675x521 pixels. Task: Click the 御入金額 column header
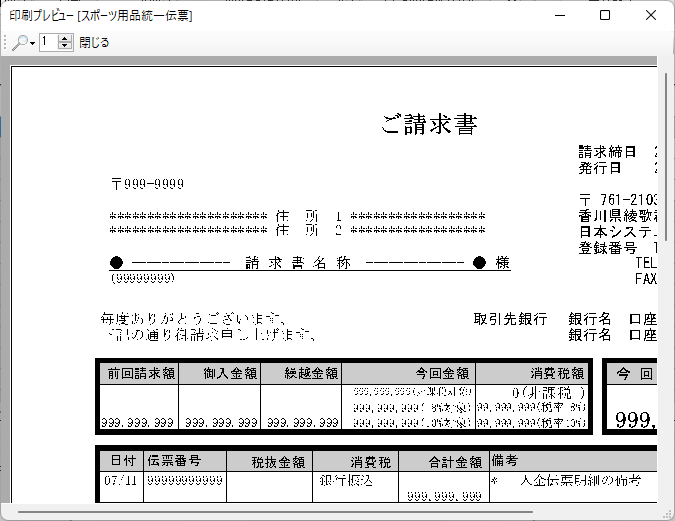[x=220, y=373]
